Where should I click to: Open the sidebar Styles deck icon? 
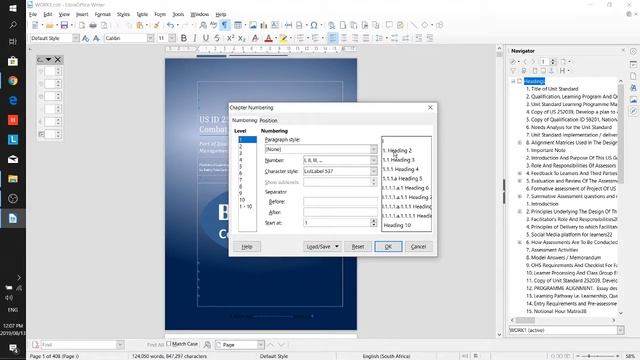click(x=633, y=88)
